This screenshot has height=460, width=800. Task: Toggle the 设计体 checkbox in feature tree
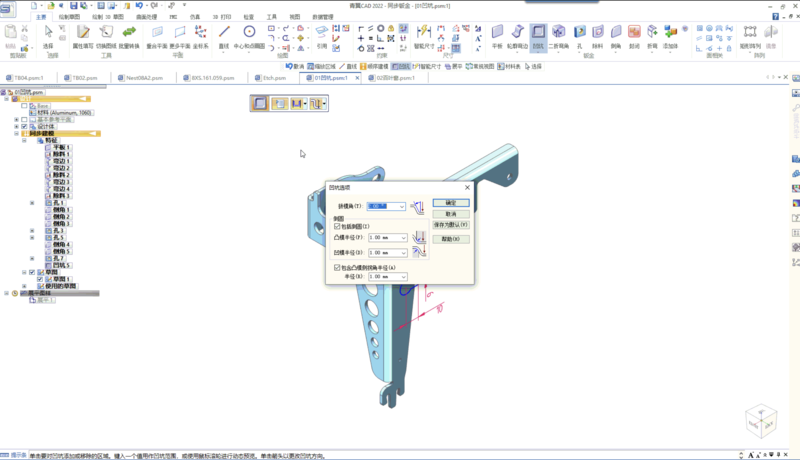point(24,127)
